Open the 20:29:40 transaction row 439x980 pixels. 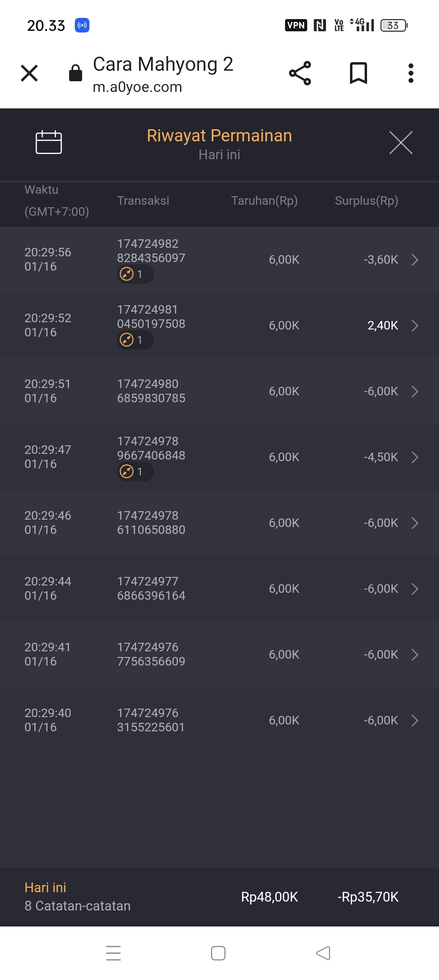pyautogui.click(x=219, y=720)
